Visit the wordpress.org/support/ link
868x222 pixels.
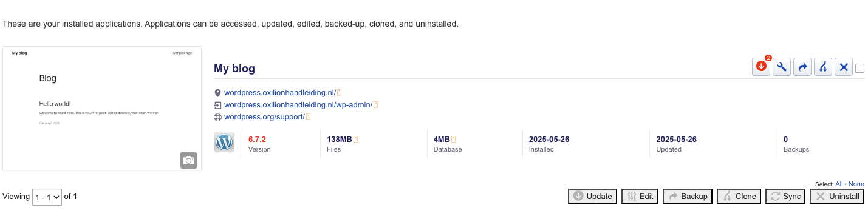pos(264,116)
